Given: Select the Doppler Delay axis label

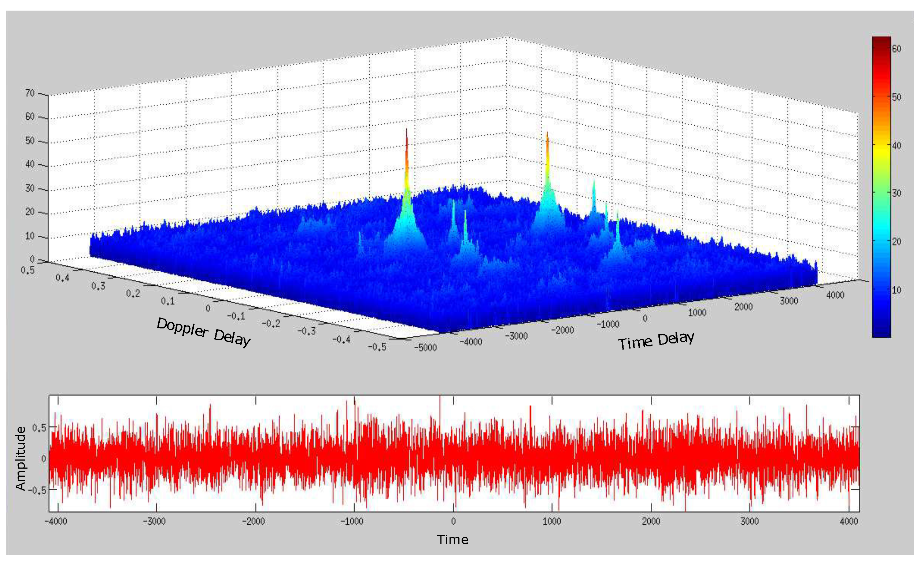Looking at the screenshot, I should (204, 332).
